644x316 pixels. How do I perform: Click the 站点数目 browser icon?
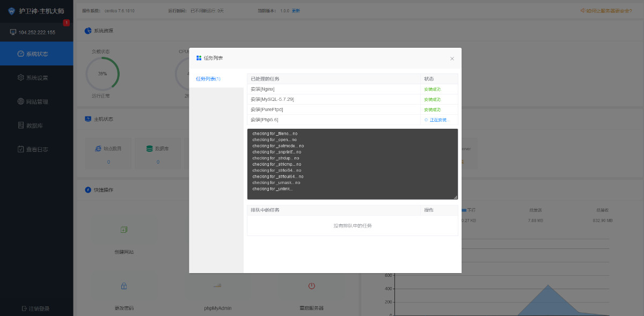[98, 148]
